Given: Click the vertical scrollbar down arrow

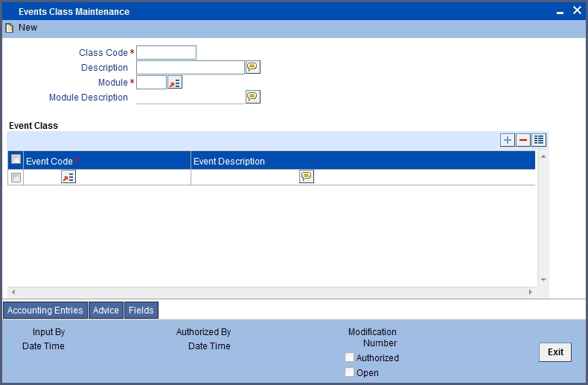Looking at the screenshot, I should tap(543, 280).
